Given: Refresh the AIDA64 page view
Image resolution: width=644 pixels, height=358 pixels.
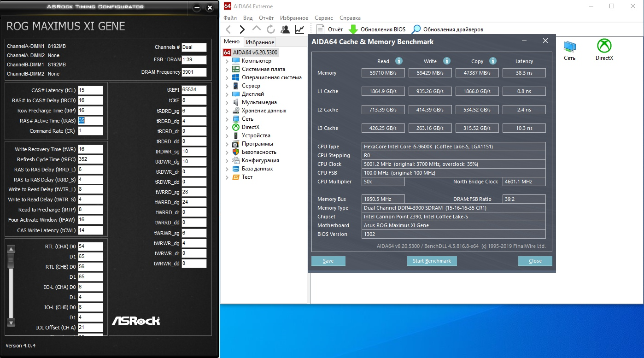Looking at the screenshot, I should coord(271,29).
